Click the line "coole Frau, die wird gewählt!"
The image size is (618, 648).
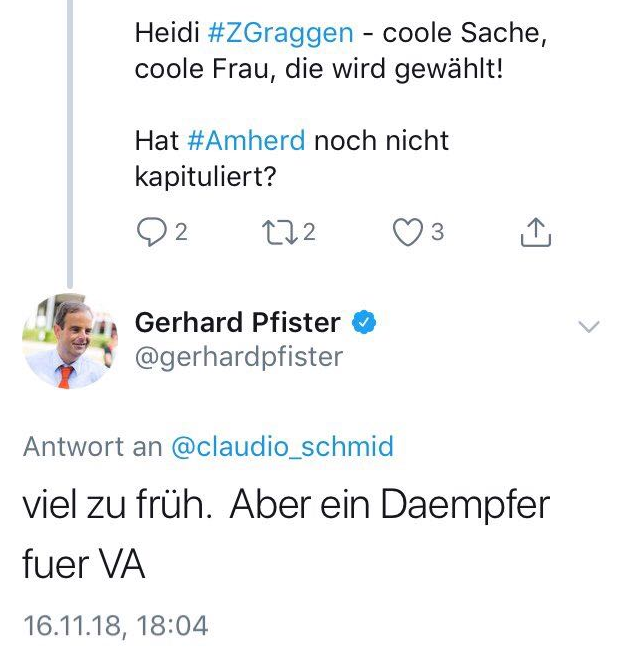tap(319, 73)
